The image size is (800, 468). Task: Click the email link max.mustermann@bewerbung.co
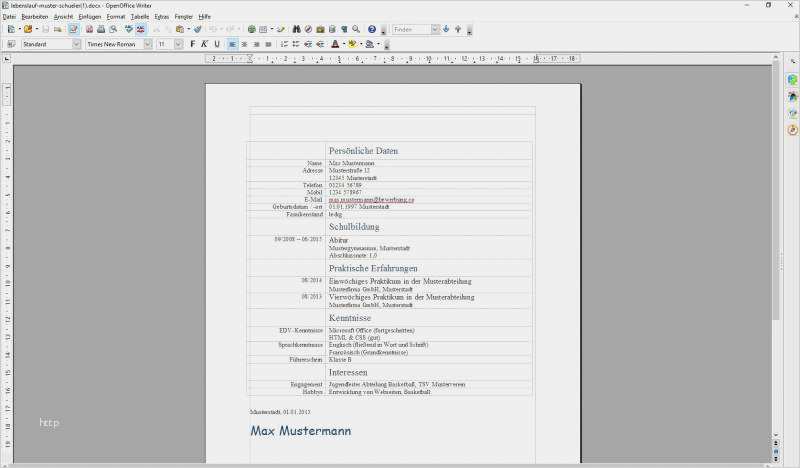371,200
